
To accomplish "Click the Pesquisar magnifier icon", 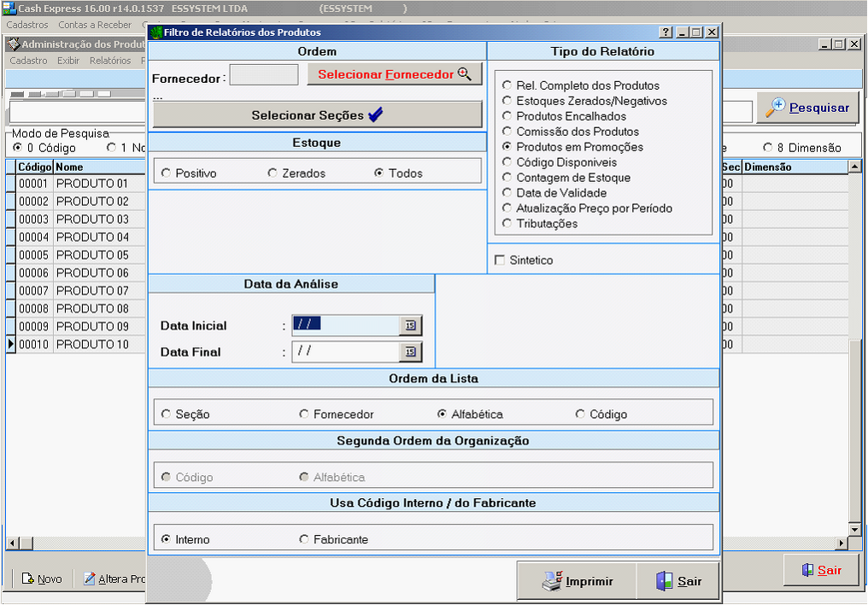I will [x=775, y=108].
